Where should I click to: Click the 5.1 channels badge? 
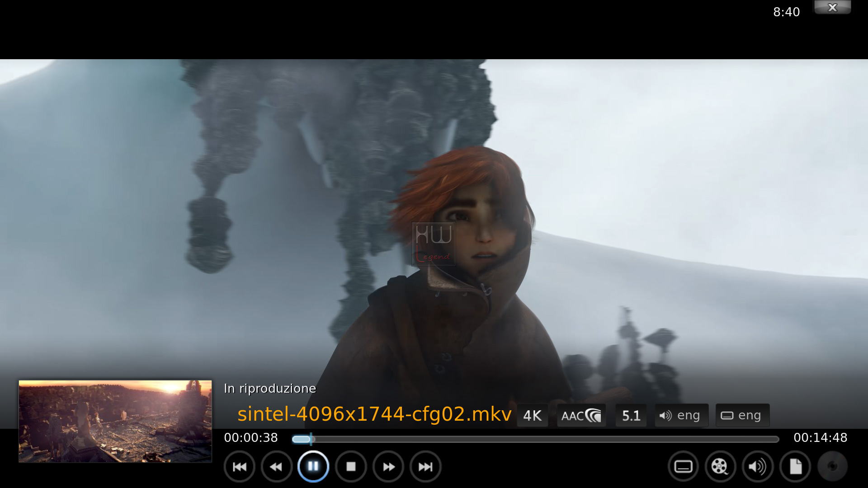pyautogui.click(x=631, y=415)
